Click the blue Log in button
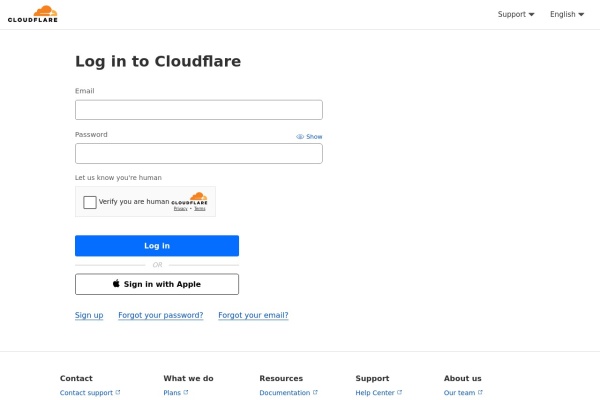 (157, 246)
